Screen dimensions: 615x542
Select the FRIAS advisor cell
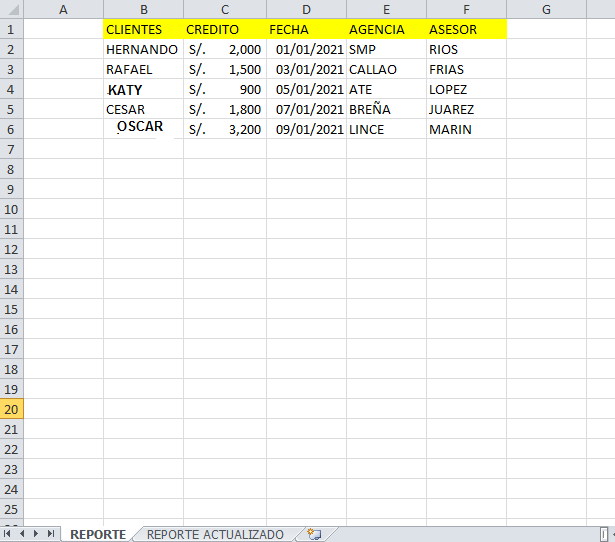tap(467, 69)
